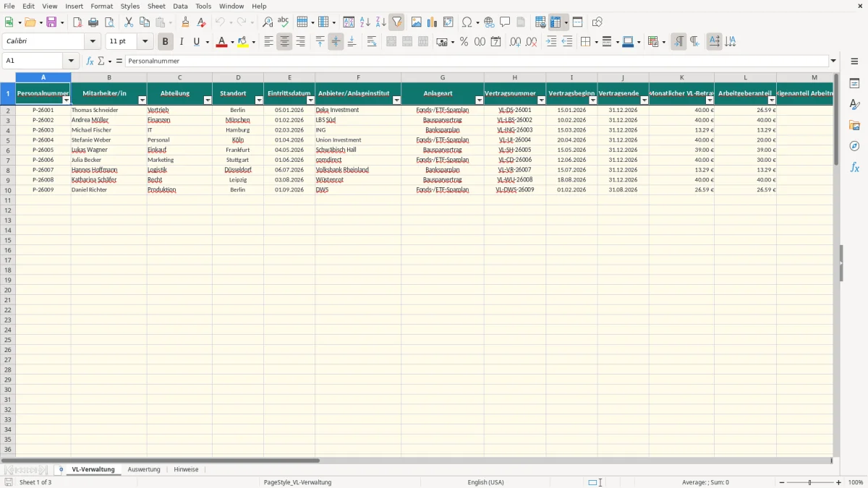Open the Sheet menu
The image size is (868, 488).
[156, 6]
